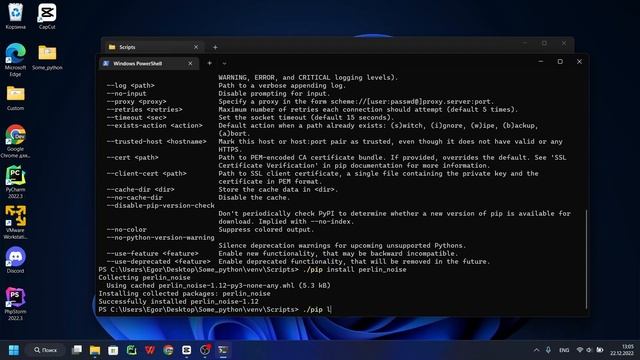
Task: Click the '--no-color' option text
Action: 126,230
